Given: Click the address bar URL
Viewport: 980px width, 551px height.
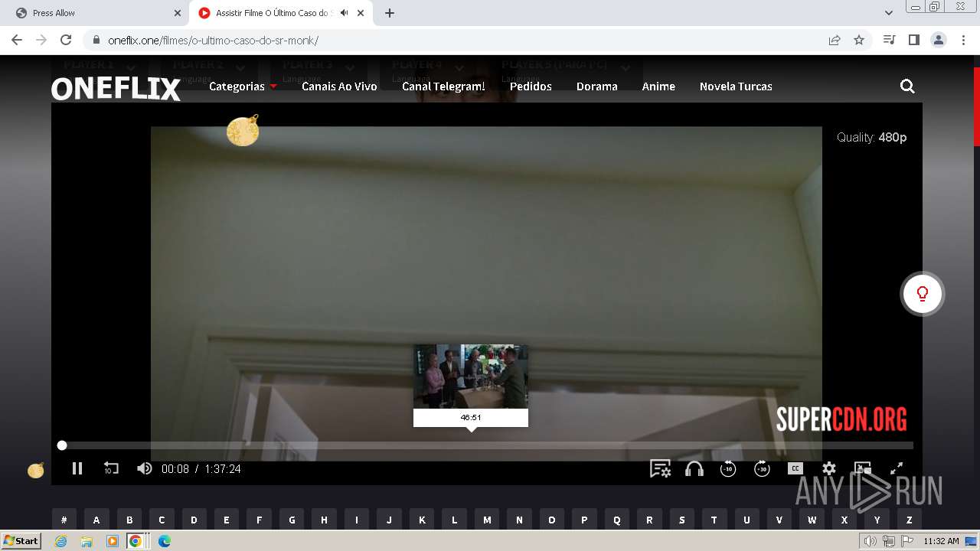Looking at the screenshot, I should pyautogui.click(x=213, y=41).
